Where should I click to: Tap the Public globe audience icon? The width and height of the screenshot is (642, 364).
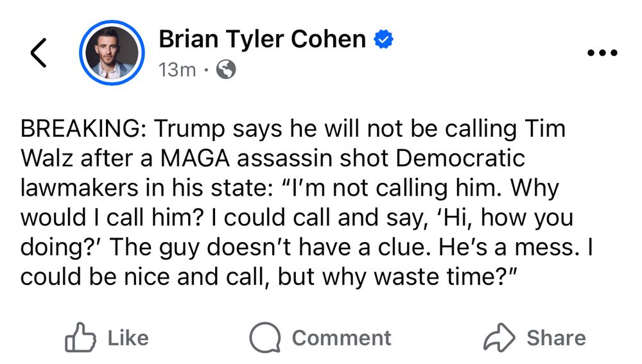tap(226, 69)
